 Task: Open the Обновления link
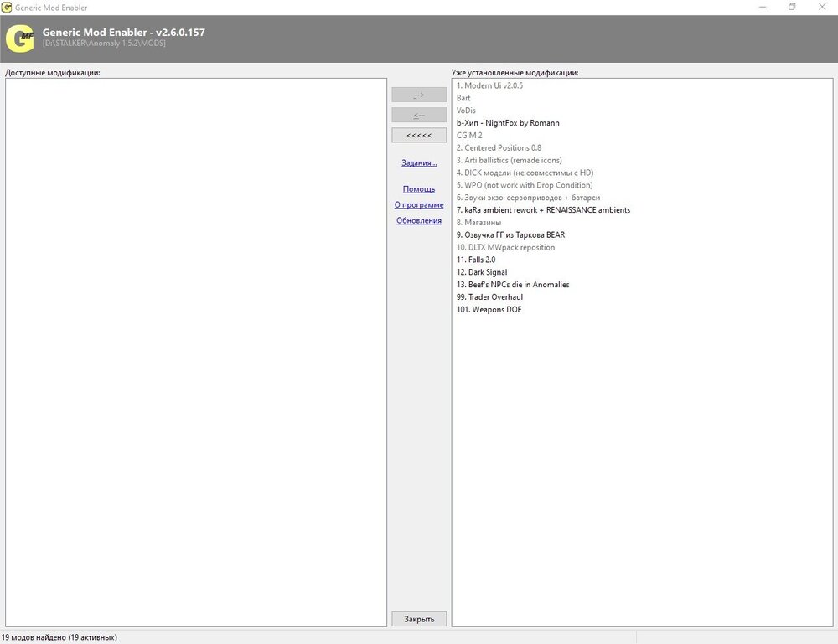(419, 220)
